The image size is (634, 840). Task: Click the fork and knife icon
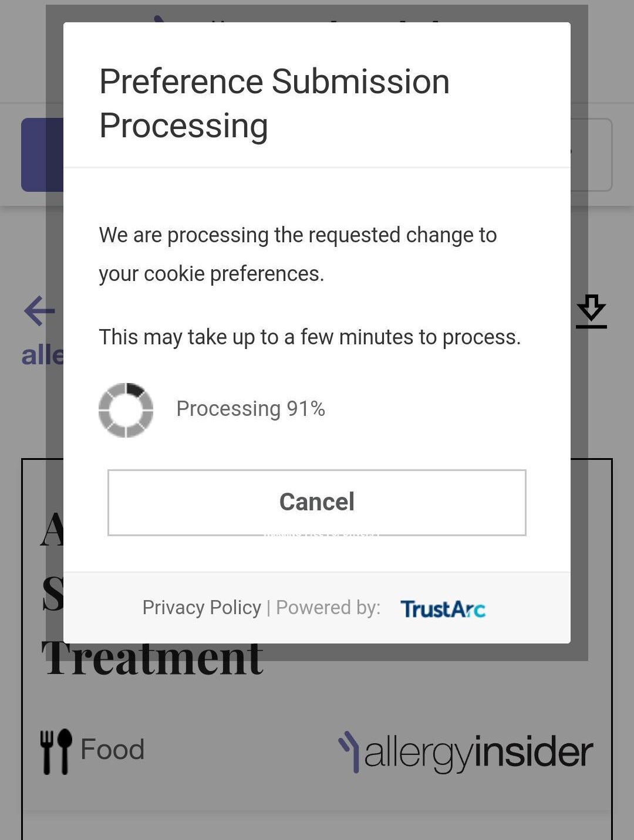click(x=56, y=751)
